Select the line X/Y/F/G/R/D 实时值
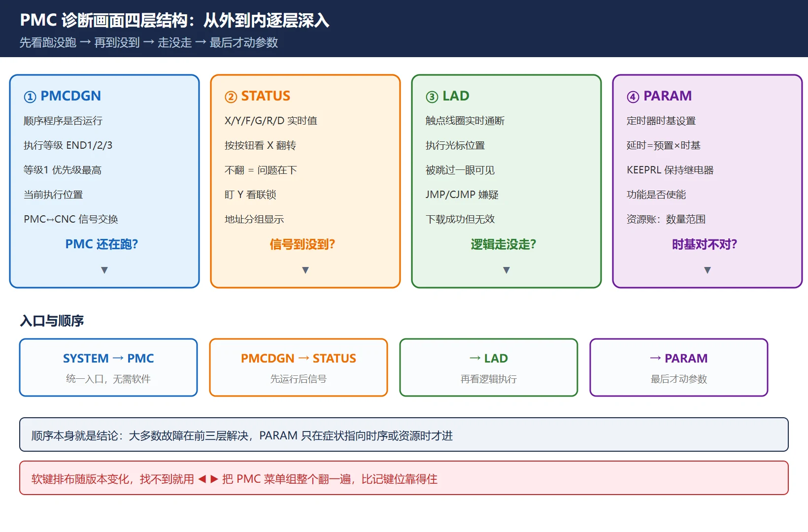The width and height of the screenshot is (808, 532). pyautogui.click(x=271, y=121)
